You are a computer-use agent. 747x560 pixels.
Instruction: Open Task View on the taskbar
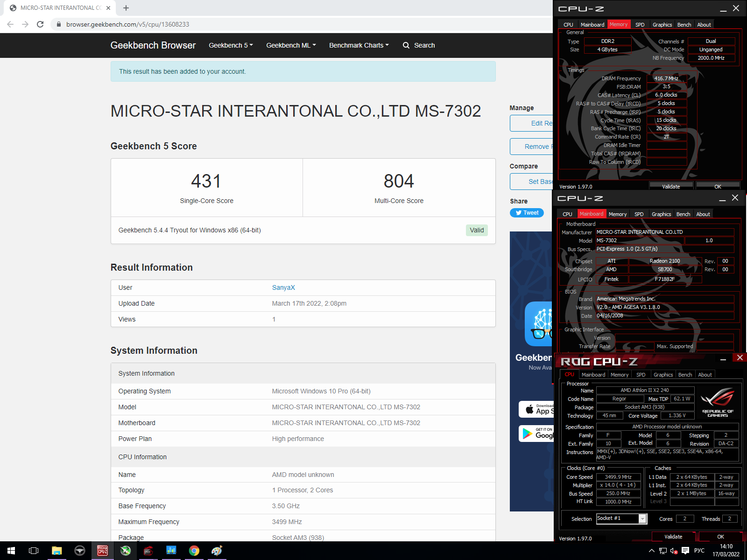(x=34, y=551)
